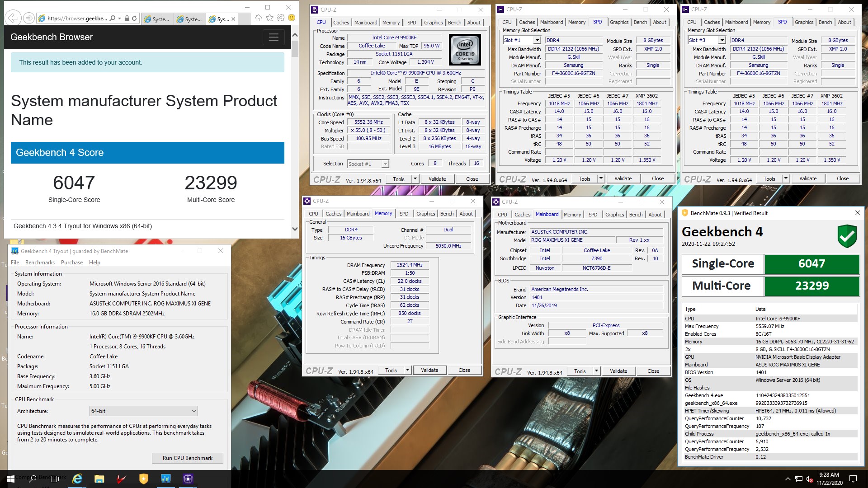Click the Single-Core score value 6047 in BenchMate
Screen dimensions: 868x488
[812, 264]
